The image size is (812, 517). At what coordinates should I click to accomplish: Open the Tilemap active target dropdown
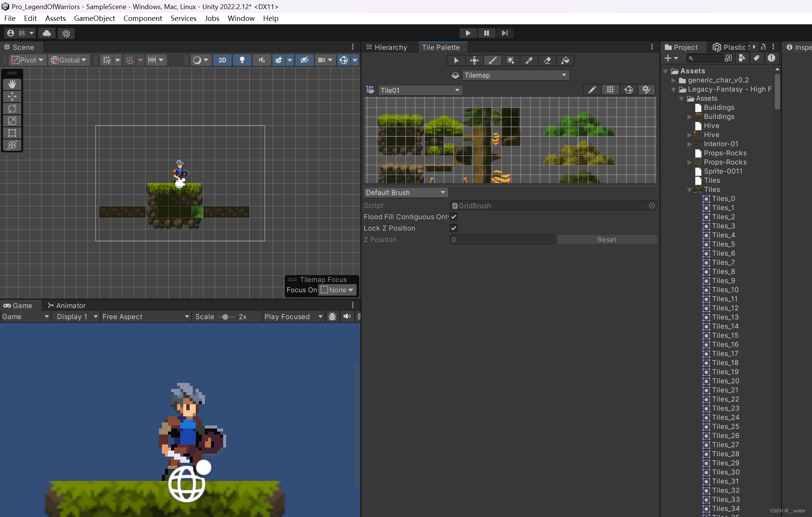point(515,75)
